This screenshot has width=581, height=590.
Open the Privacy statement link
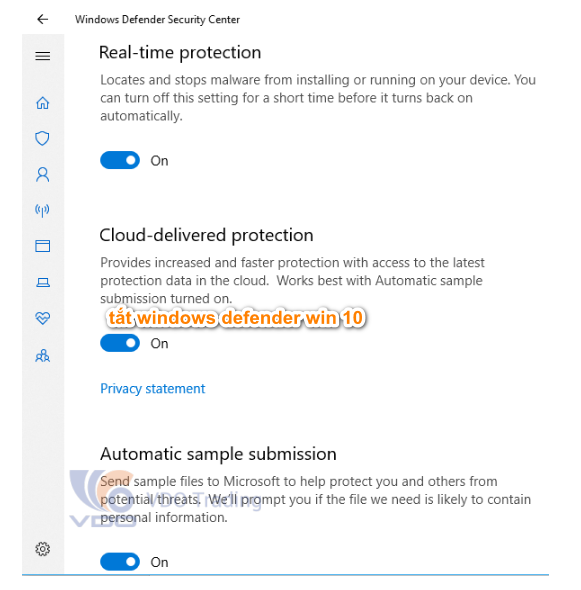pos(152,388)
